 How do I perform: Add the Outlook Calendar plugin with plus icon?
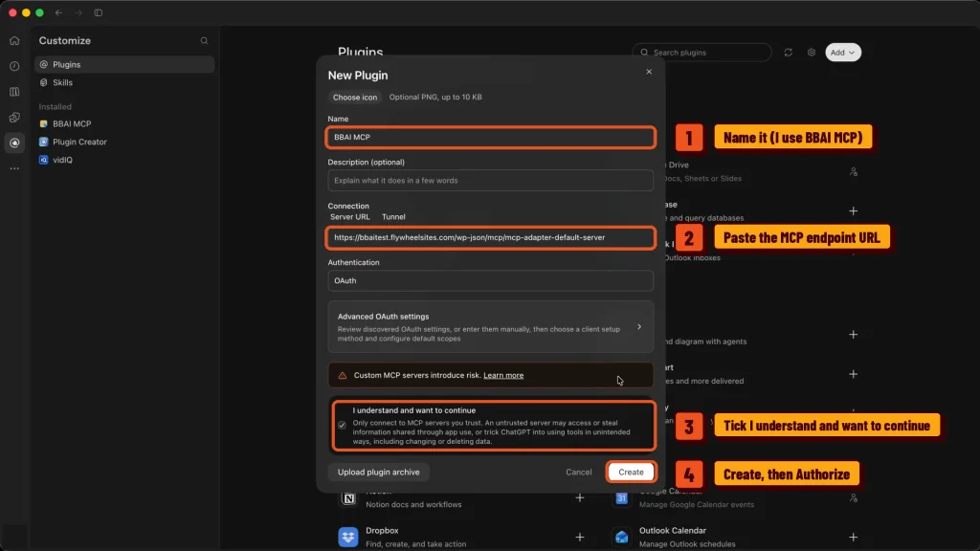853,538
